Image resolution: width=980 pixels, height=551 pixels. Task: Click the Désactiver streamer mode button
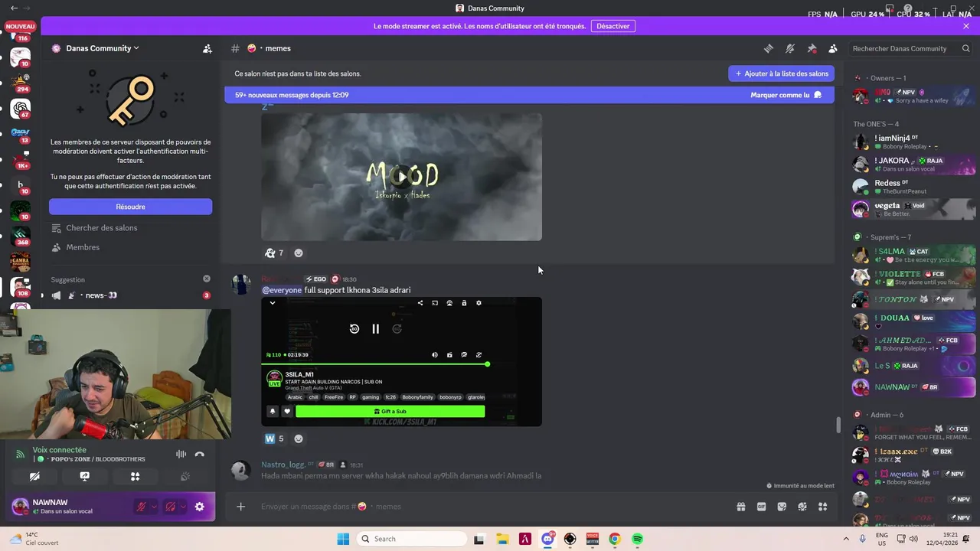point(613,26)
